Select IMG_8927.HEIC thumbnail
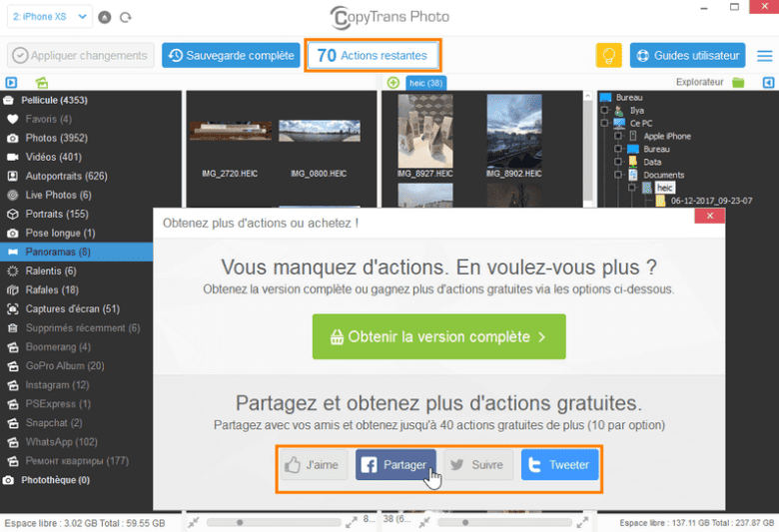Viewport: 779px width, 532px height. pos(425,131)
